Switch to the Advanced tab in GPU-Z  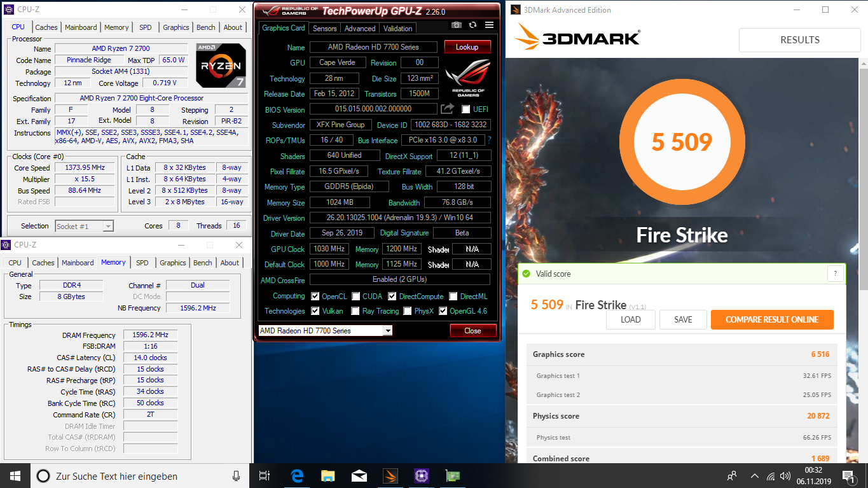360,28
